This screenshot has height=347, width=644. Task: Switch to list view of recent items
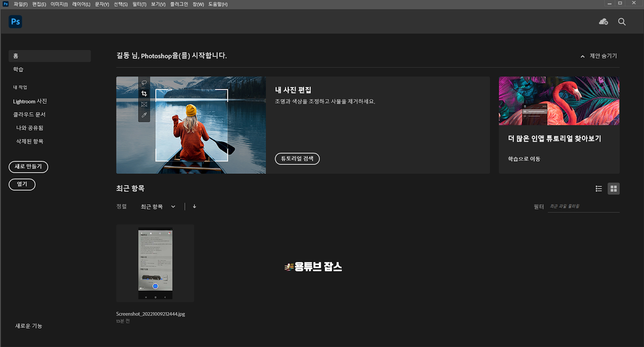tap(599, 189)
